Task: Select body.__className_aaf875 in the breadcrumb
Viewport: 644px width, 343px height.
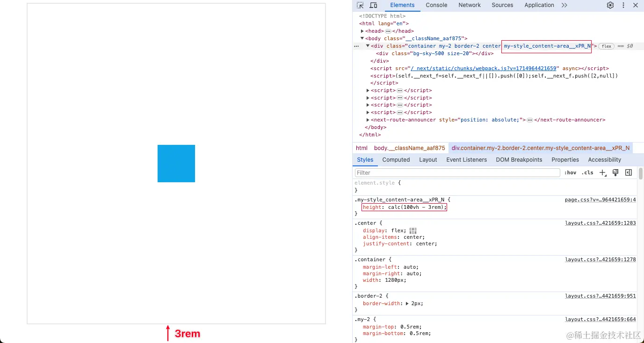Action: pos(410,148)
